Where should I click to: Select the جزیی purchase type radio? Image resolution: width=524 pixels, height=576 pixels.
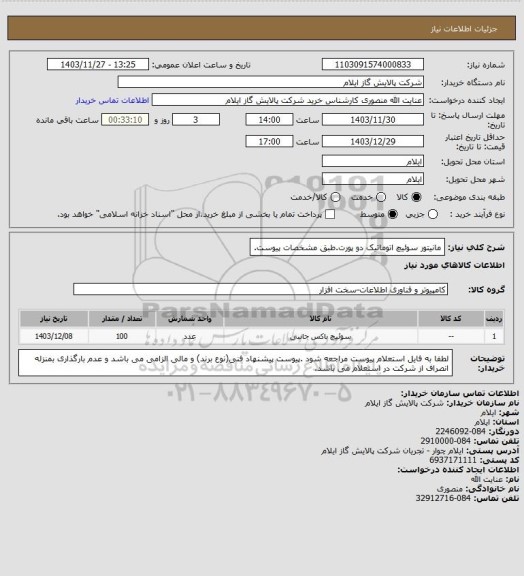[x=433, y=214]
